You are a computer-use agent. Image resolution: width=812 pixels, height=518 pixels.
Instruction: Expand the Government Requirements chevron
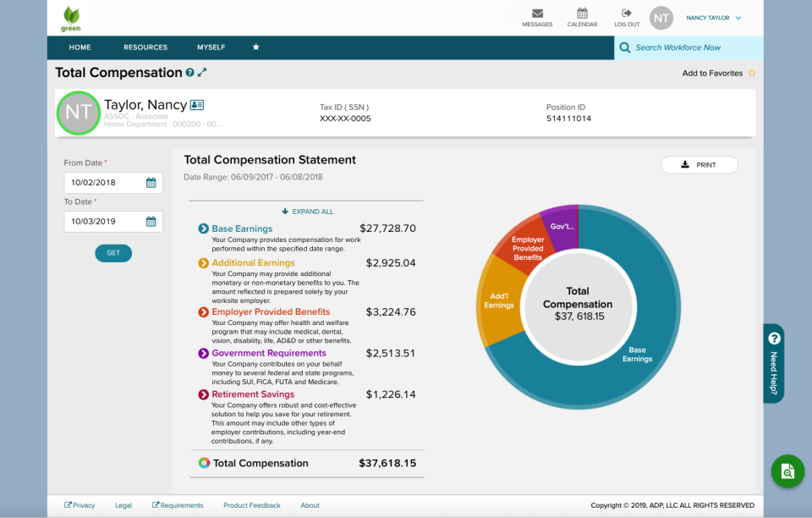point(204,353)
